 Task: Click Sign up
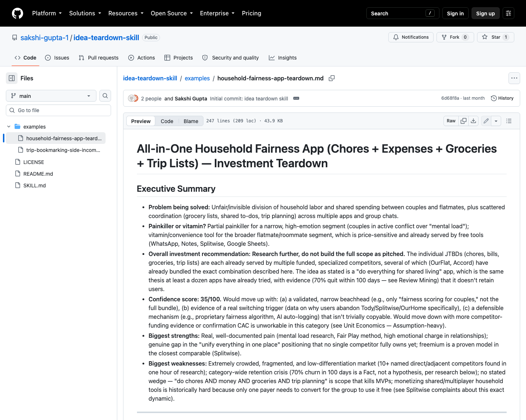click(x=485, y=13)
